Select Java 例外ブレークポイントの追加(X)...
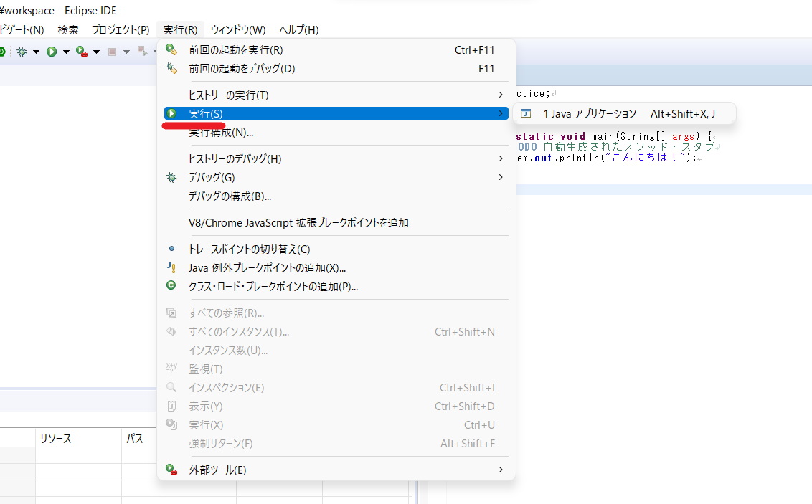 [336, 268]
